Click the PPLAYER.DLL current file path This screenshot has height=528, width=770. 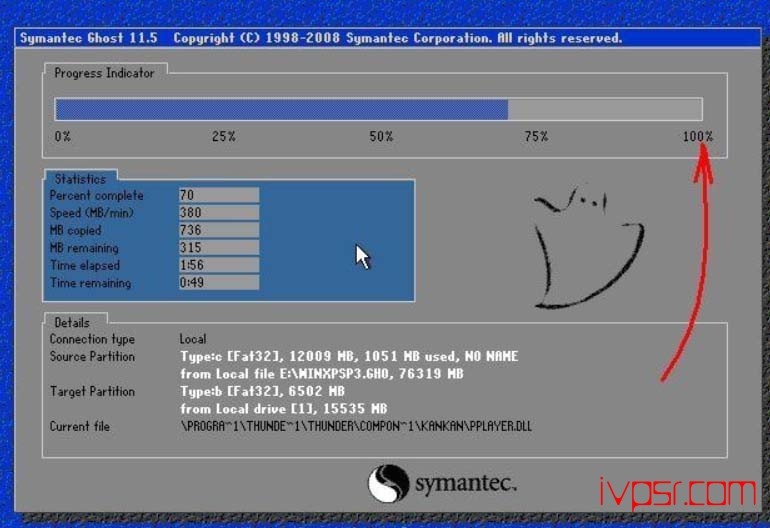[x=357, y=426]
